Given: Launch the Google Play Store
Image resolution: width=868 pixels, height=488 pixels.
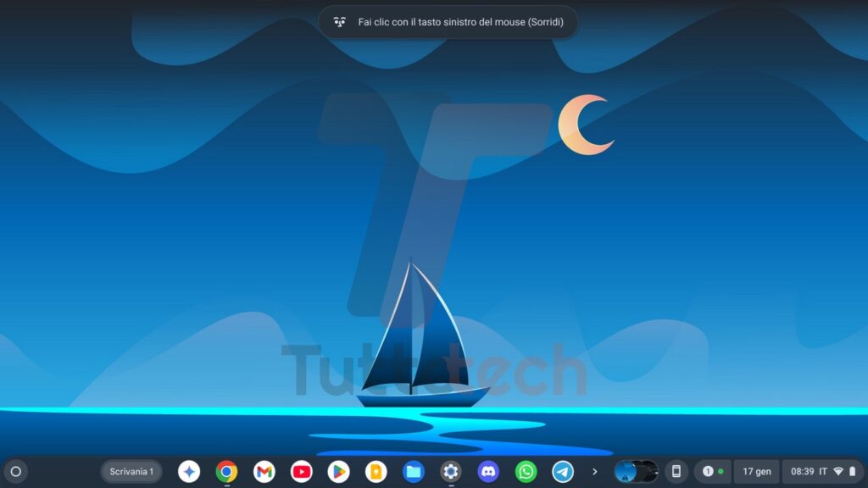Looking at the screenshot, I should [x=338, y=472].
